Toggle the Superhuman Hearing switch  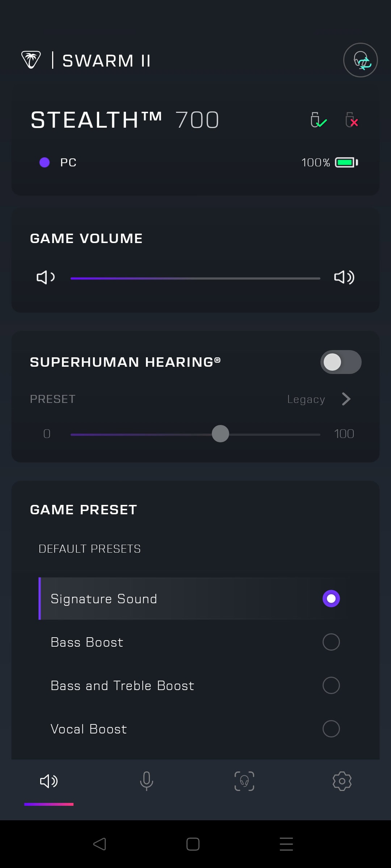click(341, 362)
